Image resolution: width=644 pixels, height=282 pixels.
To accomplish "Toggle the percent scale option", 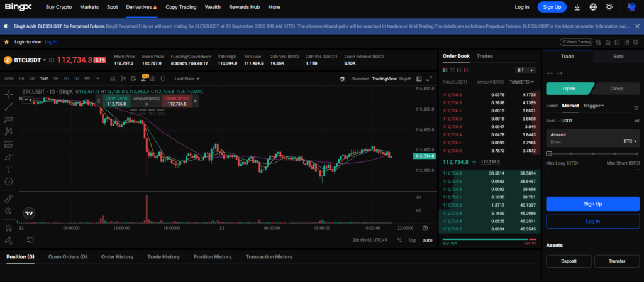I will (399, 240).
